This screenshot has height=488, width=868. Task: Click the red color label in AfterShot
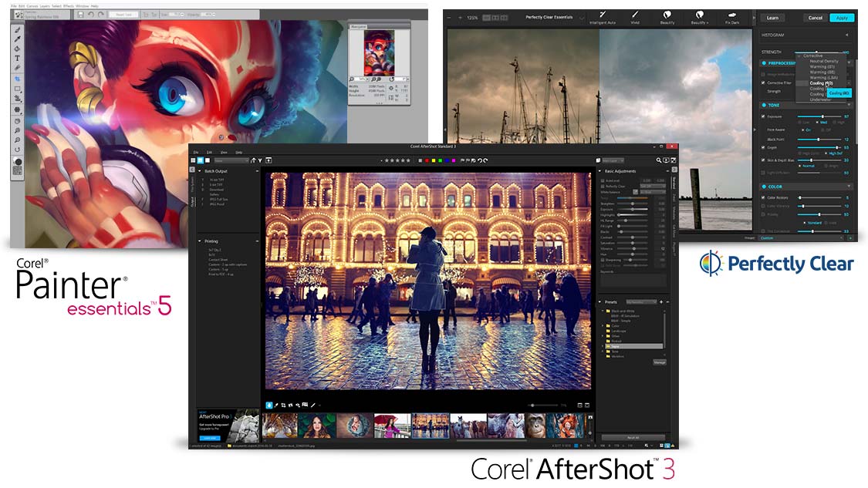click(427, 160)
